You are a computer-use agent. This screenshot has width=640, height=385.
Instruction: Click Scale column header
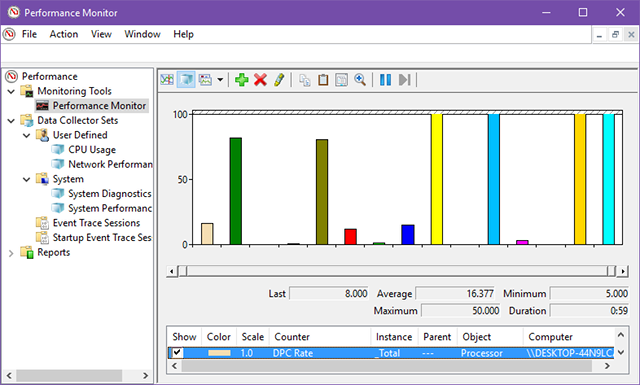(x=253, y=337)
